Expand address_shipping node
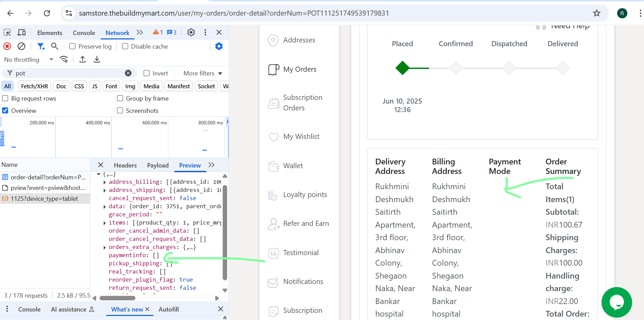 click(104, 190)
